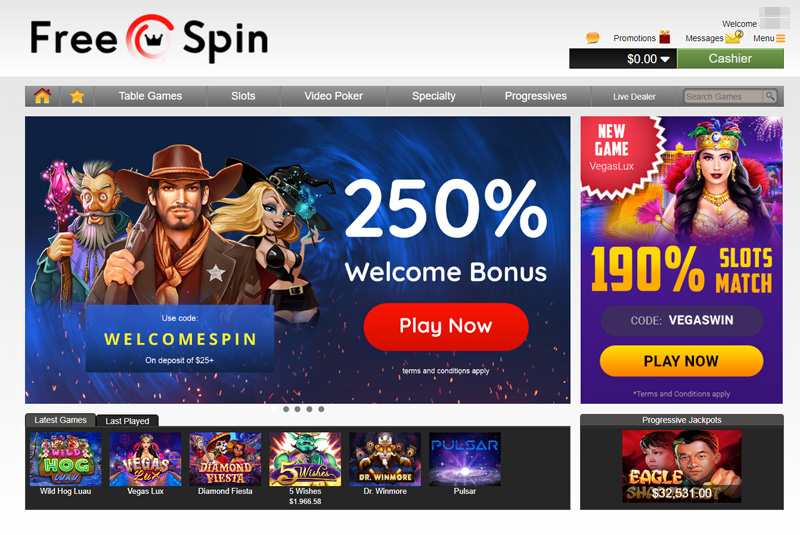The image size is (800, 535).
Task: Open the hamburger Menu icon
Action: click(x=781, y=38)
